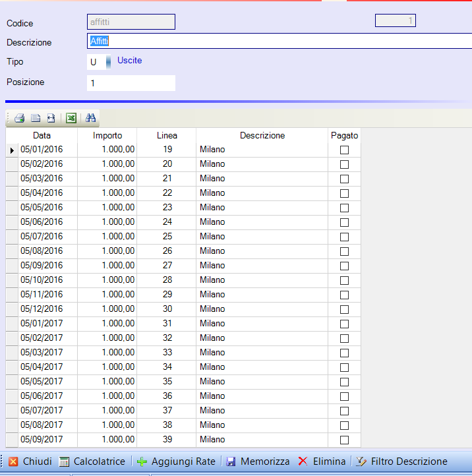
Task: Click the Posizione field with value 1
Action: tap(131, 83)
